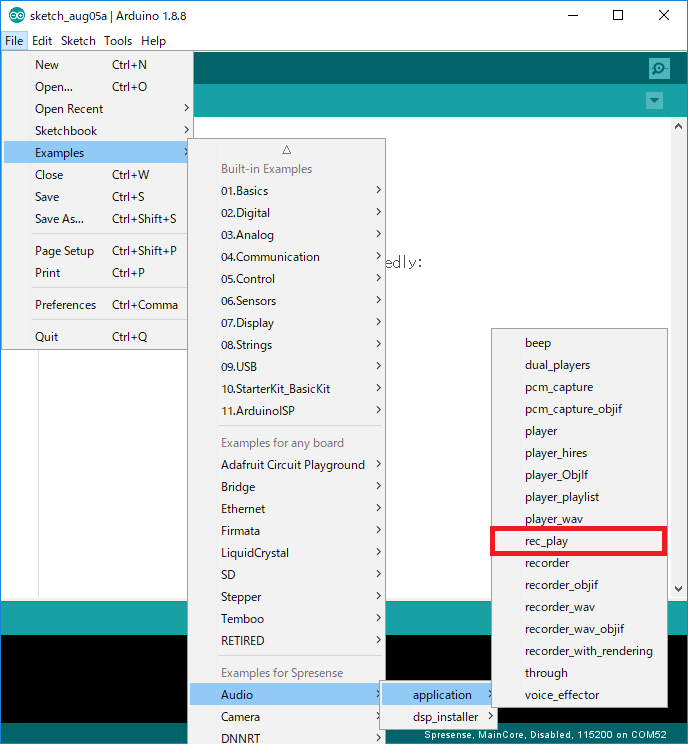This screenshot has height=744, width=688.
Task: Click the Arduino logo in title bar
Action: (17, 16)
